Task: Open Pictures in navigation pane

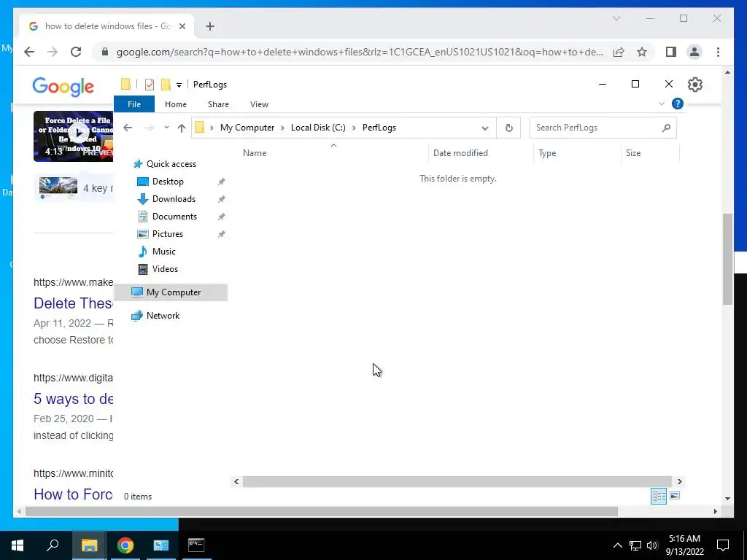Action: [167, 234]
